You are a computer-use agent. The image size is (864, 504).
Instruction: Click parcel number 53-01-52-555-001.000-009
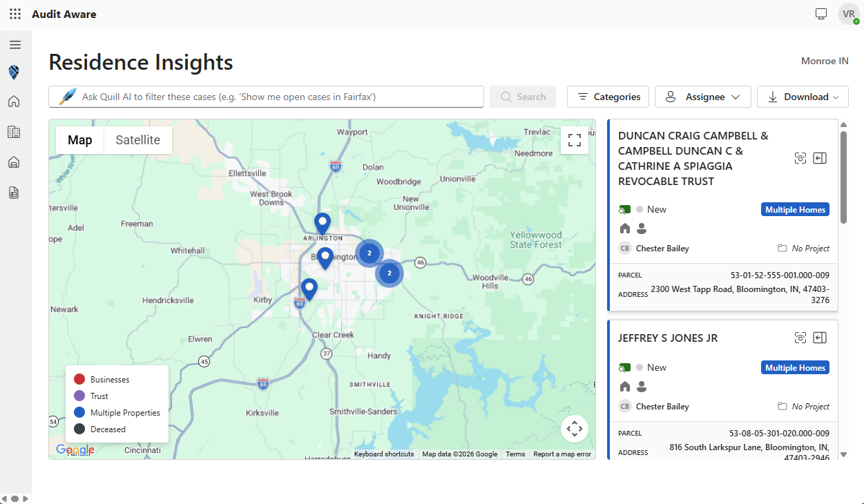(x=779, y=275)
